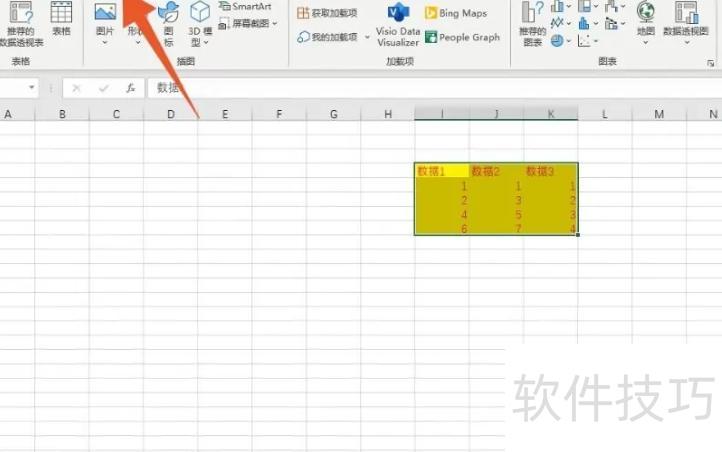Open the Name Box dropdown
722x452 pixels.
click(31, 87)
